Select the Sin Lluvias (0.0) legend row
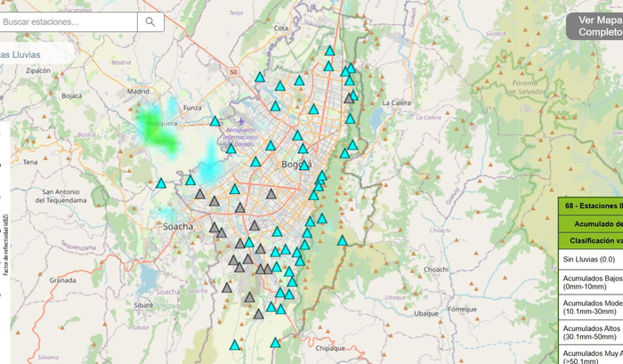The image size is (623, 364). click(590, 259)
